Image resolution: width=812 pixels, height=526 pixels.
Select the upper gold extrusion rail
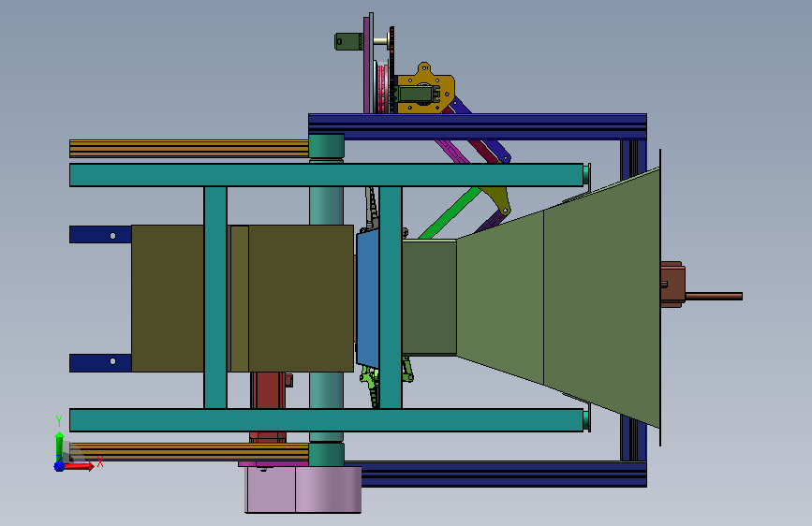tap(189, 149)
